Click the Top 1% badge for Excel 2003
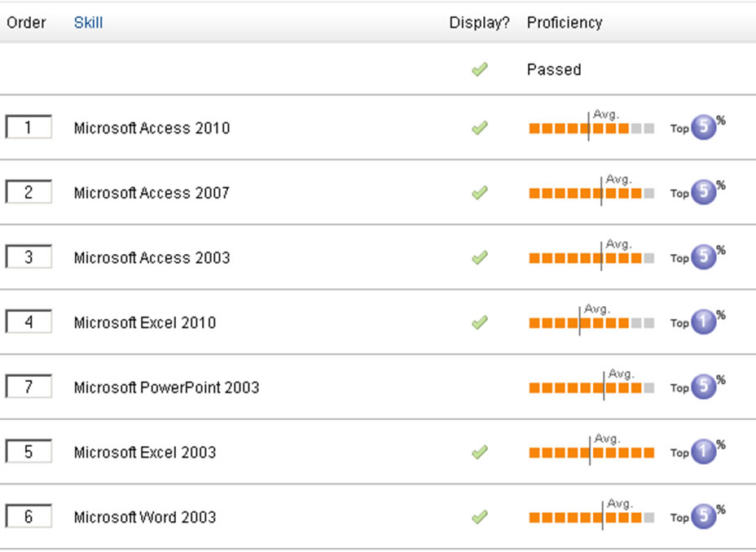756x552 pixels. point(697,451)
